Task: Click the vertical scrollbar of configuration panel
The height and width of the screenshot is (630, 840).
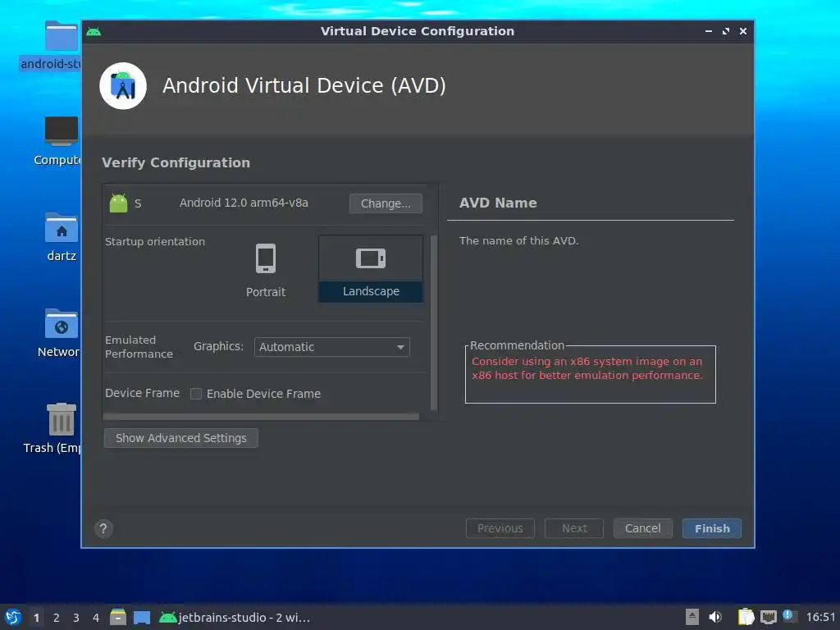Action: click(x=434, y=322)
